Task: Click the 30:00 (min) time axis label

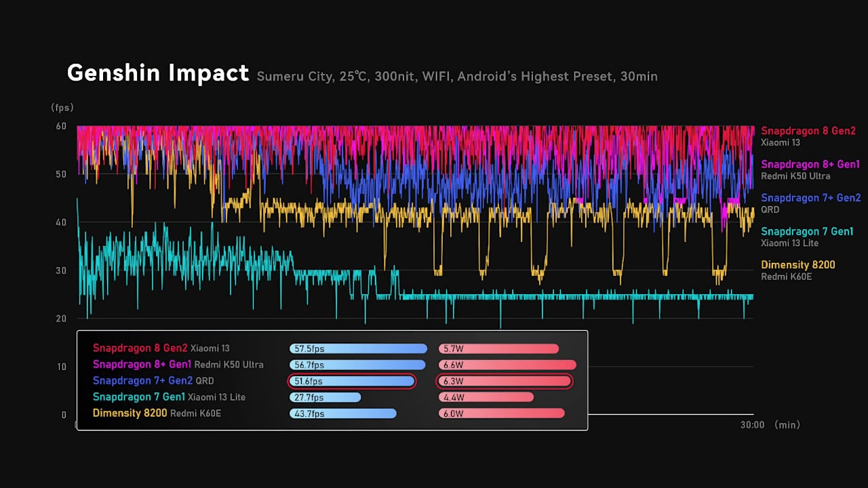Action: click(x=770, y=425)
